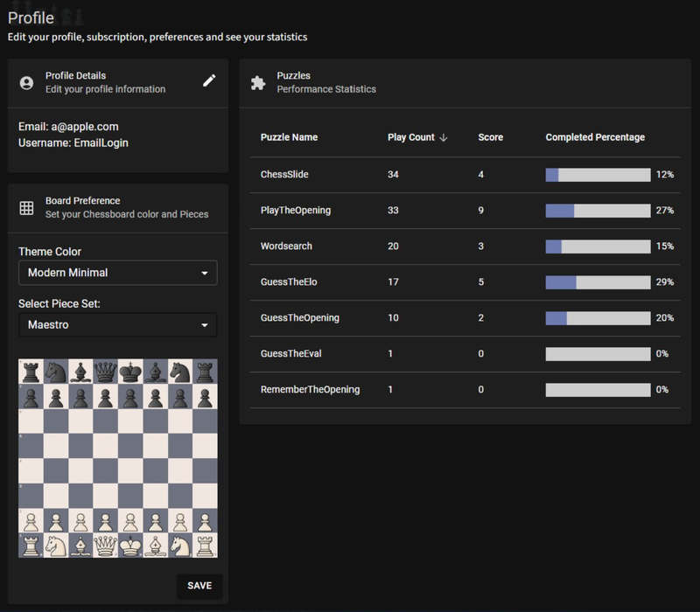This screenshot has height=612, width=700.
Task: Click the Wordsearch 15% progress bar
Action: tap(598, 247)
